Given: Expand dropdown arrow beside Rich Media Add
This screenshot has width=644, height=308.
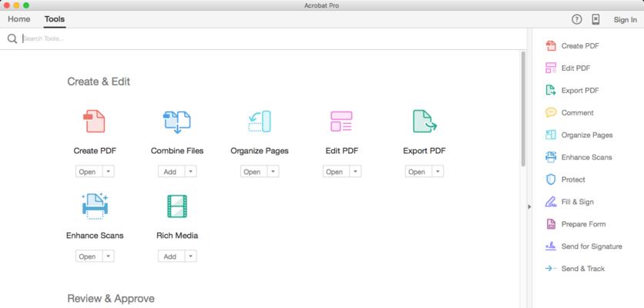Looking at the screenshot, I should point(190,256).
